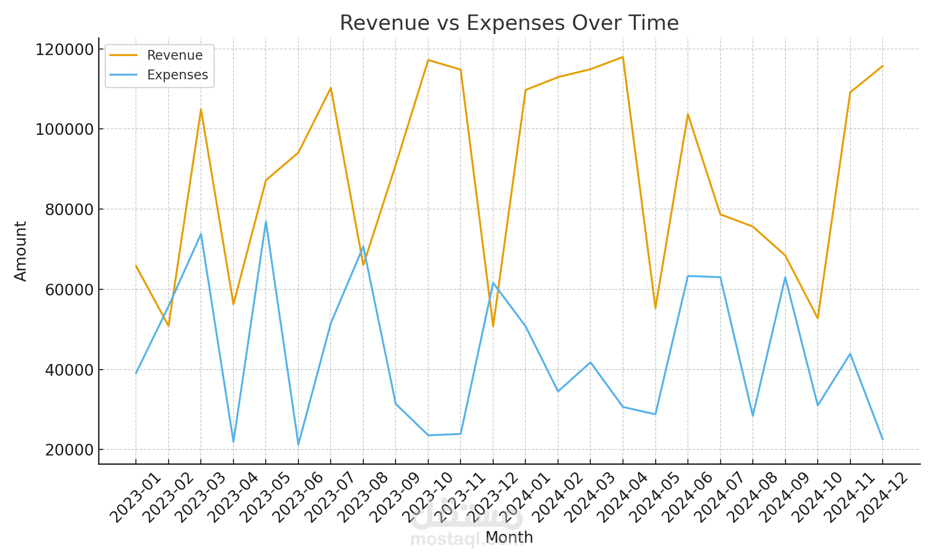This screenshot has width=934, height=560.
Task: Click the 'Month' x-axis label
Action: (509, 538)
